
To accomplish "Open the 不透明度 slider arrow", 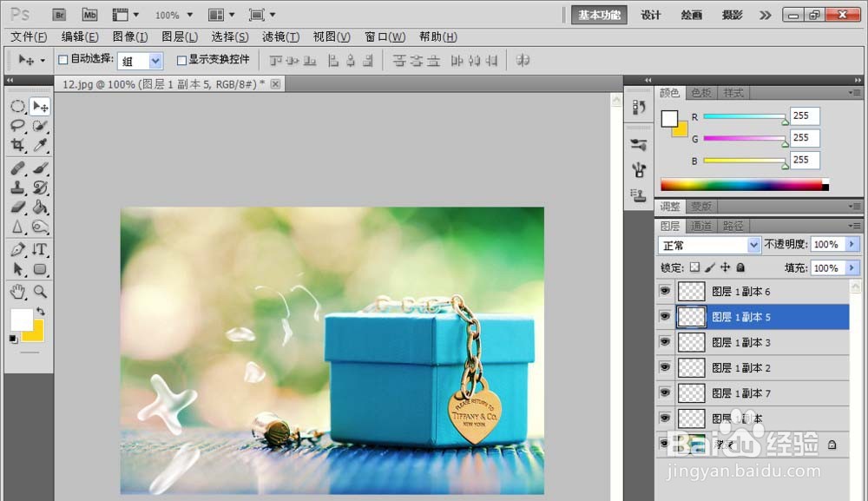I will point(852,244).
